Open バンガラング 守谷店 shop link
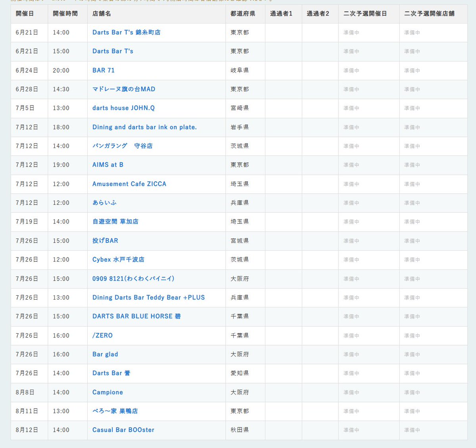476x448 pixels. (x=122, y=146)
